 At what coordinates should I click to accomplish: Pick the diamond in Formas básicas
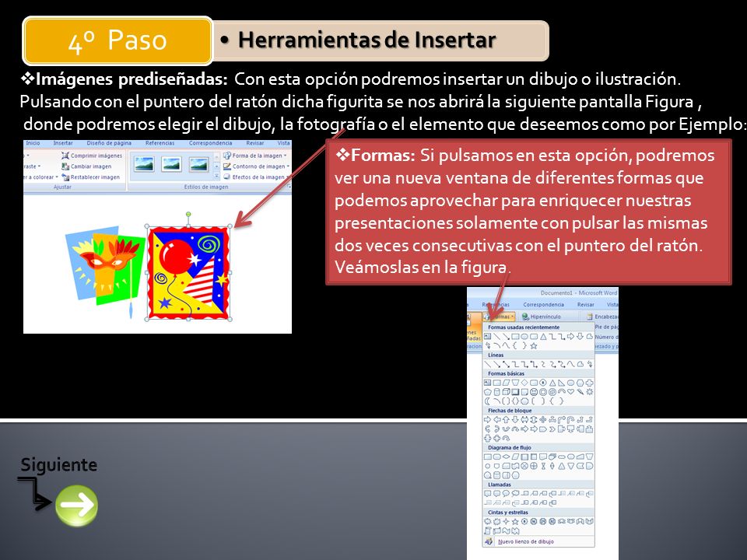[524, 383]
